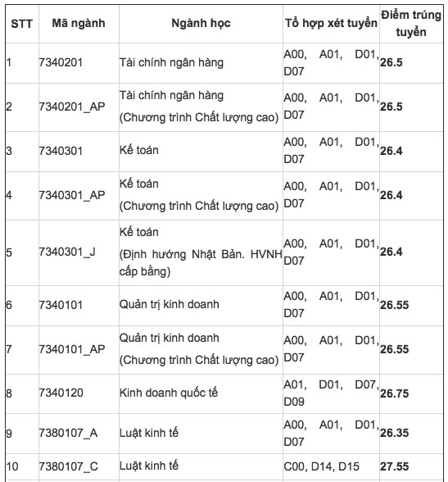Click the Ngành học header cell
Viewport: 448px width, 482px height.
[201, 23]
